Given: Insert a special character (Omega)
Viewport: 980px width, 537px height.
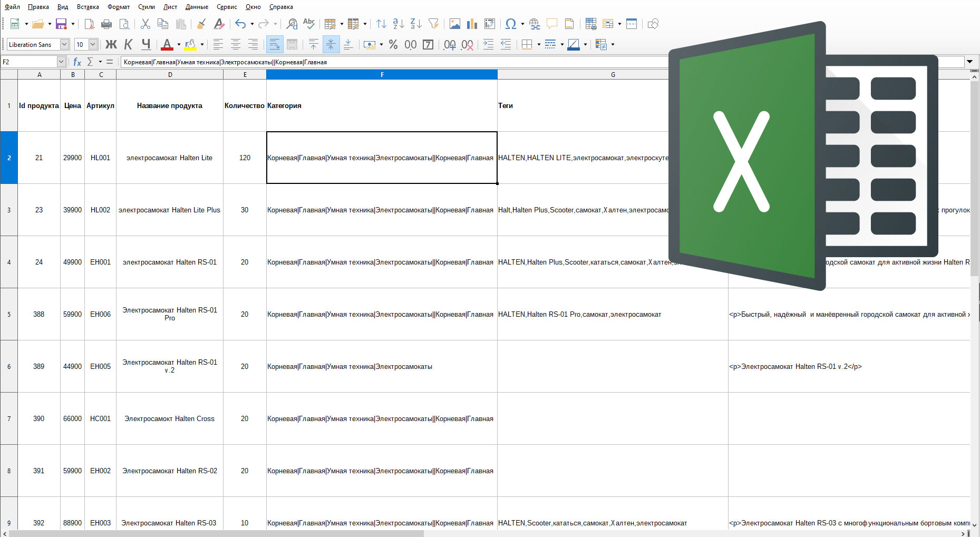Looking at the screenshot, I should click(x=510, y=24).
